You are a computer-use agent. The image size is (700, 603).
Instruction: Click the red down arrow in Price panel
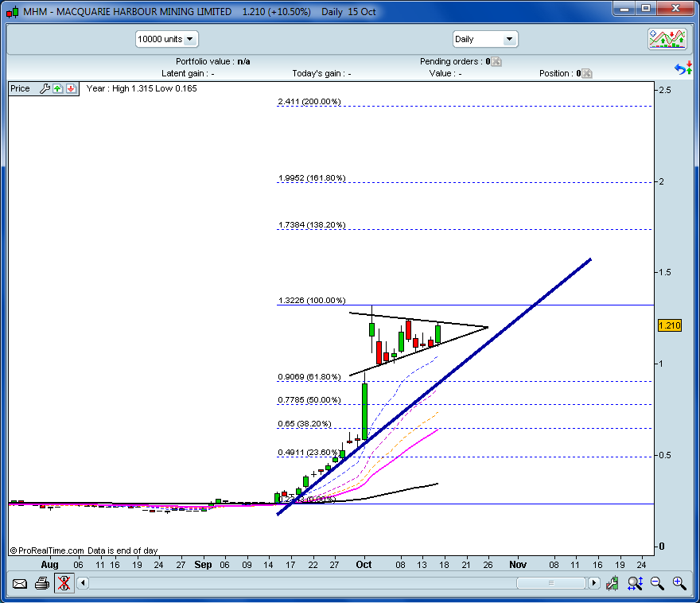(71, 88)
